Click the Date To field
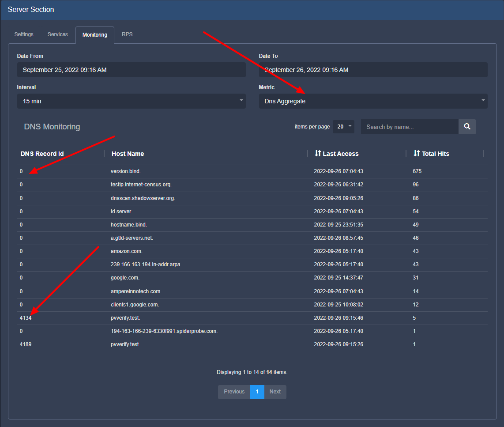Image resolution: width=504 pixels, height=427 pixels. pos(373,70)
